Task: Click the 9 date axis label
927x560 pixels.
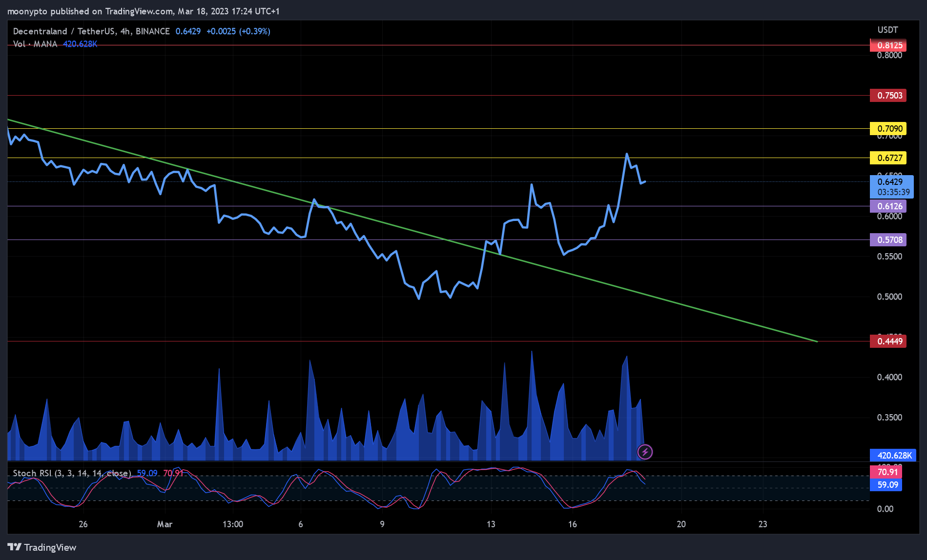Action: (382, 524)
